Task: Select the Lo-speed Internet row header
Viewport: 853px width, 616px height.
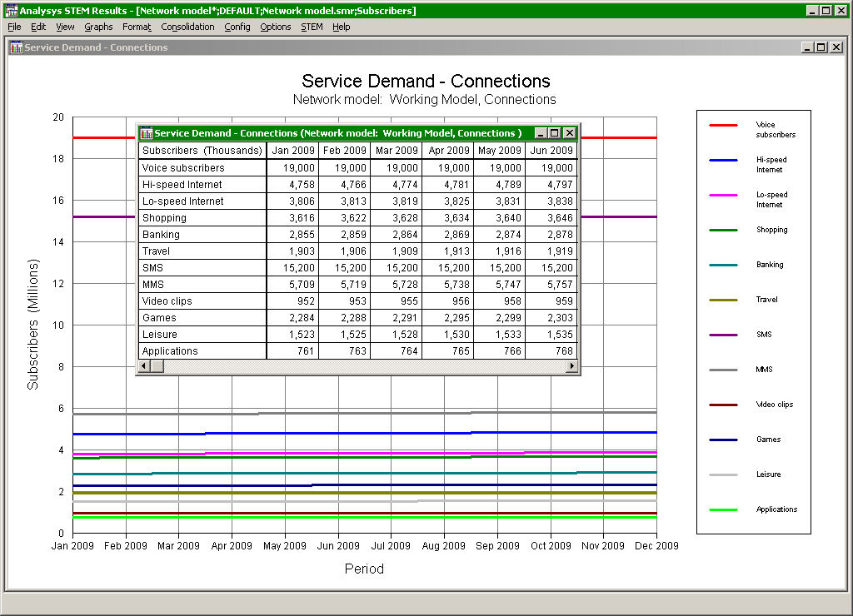Action: [x=202, y=201]
